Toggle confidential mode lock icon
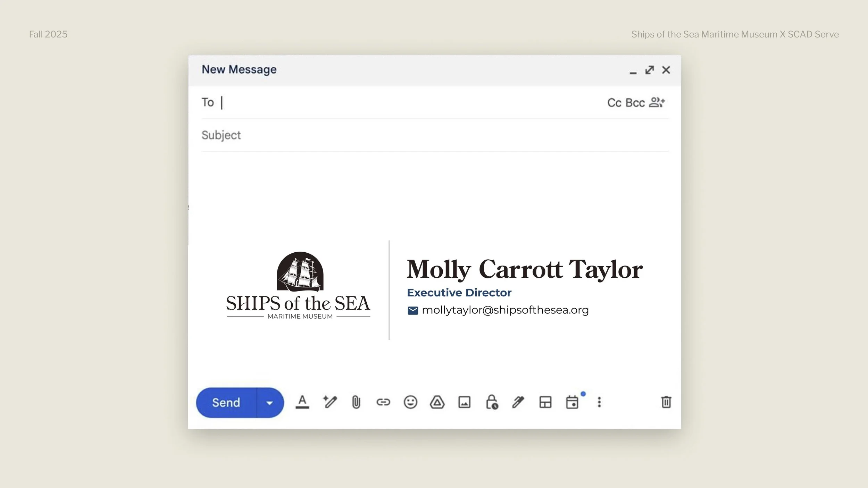 pos(492,402)
